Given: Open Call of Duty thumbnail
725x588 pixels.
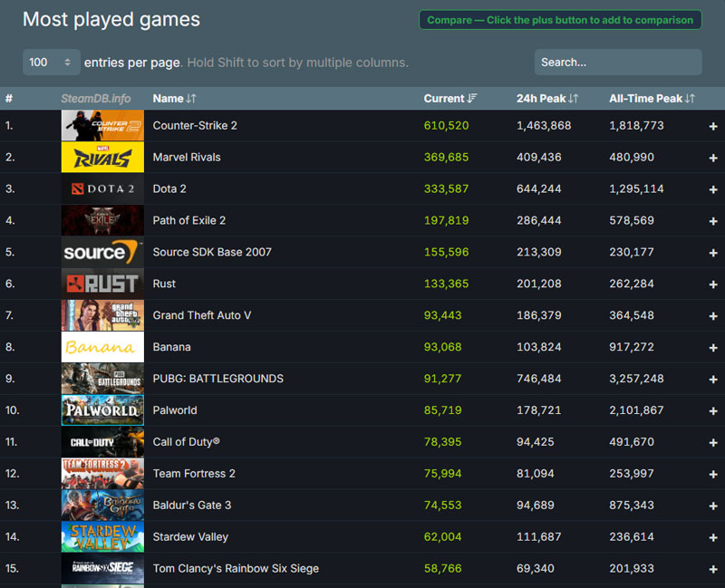Looking at the screenshot, I should point(102,442).
